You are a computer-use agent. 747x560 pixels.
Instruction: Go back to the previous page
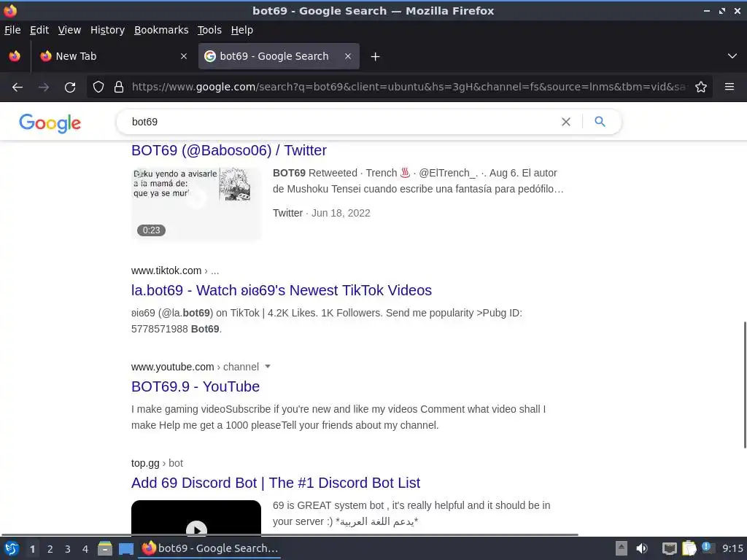(x=18, y=87)
